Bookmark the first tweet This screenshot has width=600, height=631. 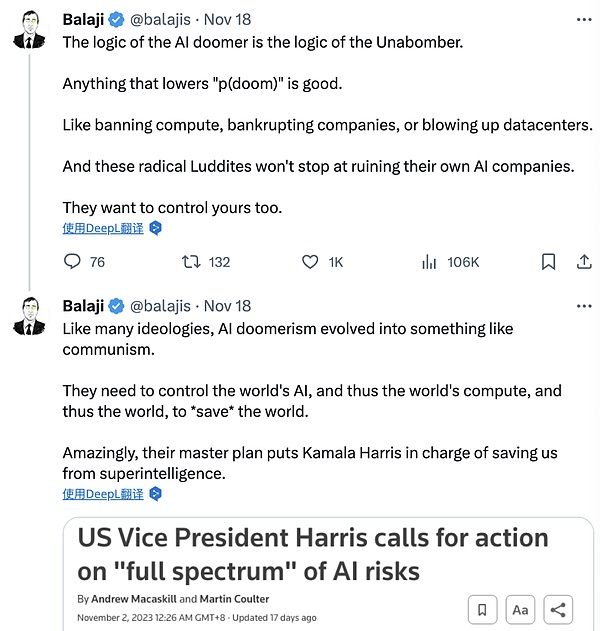548,262
